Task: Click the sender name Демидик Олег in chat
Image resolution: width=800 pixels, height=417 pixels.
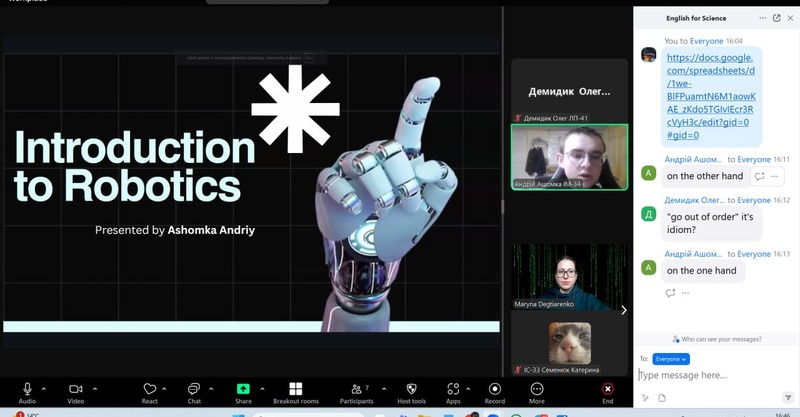Action: [694, 200]
